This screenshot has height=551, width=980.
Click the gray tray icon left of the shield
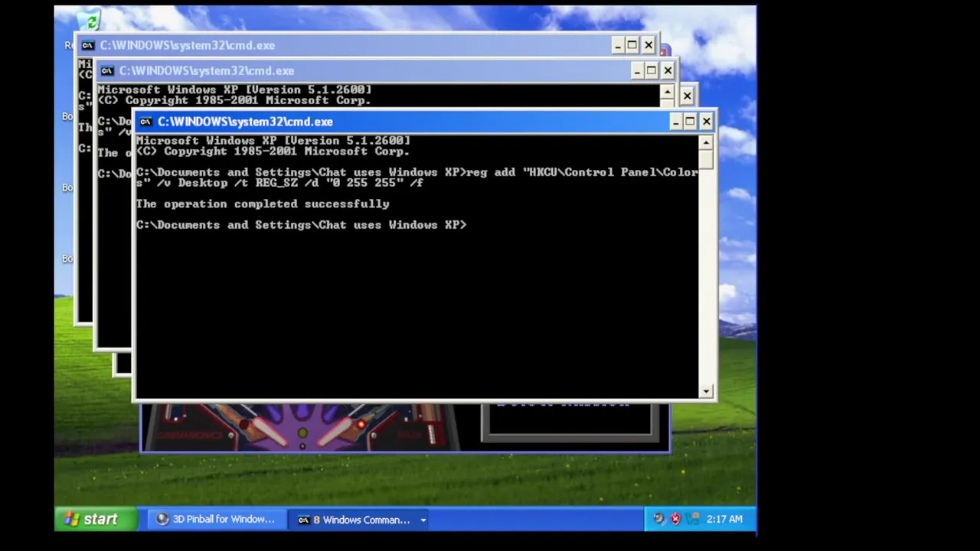click(659, 519)
